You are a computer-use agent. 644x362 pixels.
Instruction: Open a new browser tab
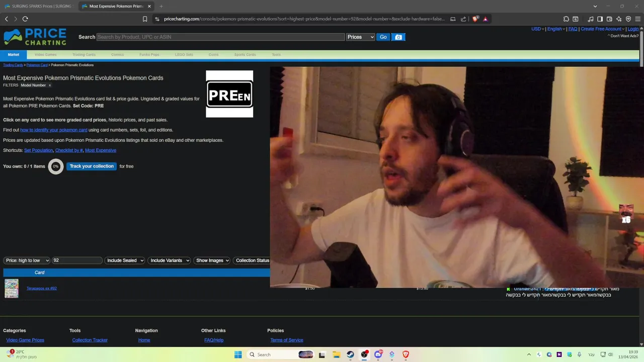[161, 6]
